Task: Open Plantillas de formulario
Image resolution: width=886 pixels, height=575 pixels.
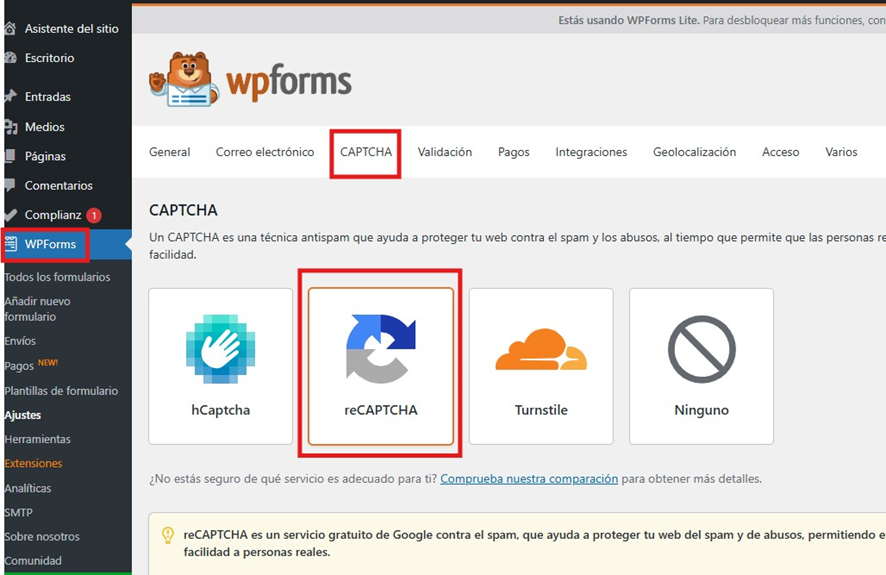Action: click(x=61, y=391)
